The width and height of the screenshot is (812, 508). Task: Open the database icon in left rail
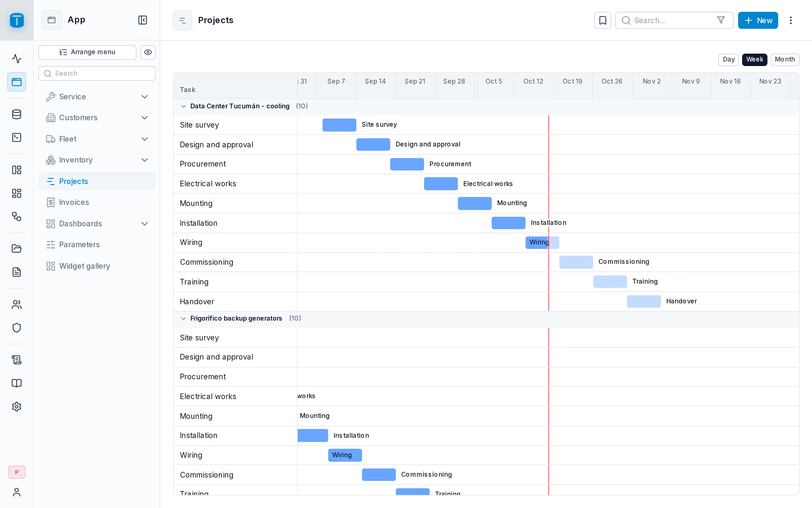click(x=17, y=115)
